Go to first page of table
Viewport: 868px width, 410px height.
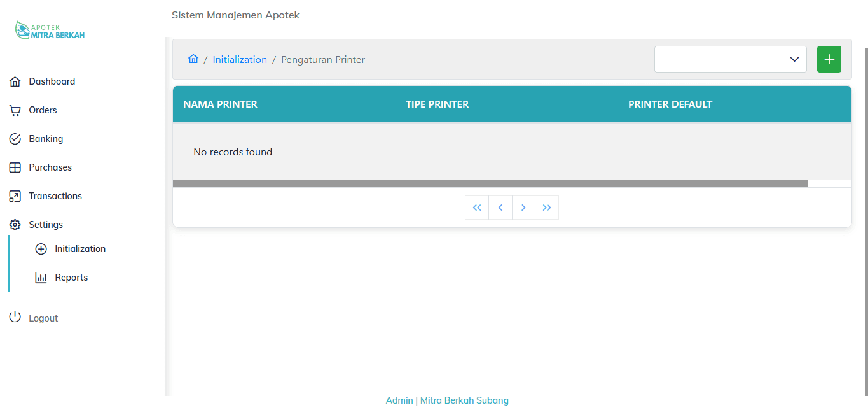click(477, 208)
